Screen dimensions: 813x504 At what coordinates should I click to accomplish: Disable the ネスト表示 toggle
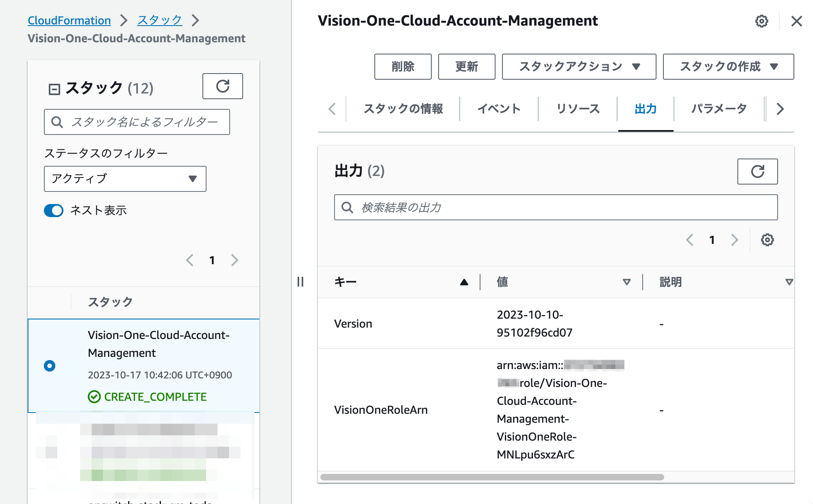point(53,211)
